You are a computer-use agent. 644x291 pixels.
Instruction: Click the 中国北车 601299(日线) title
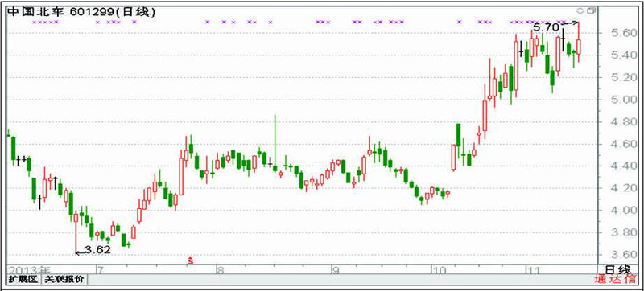82,13
